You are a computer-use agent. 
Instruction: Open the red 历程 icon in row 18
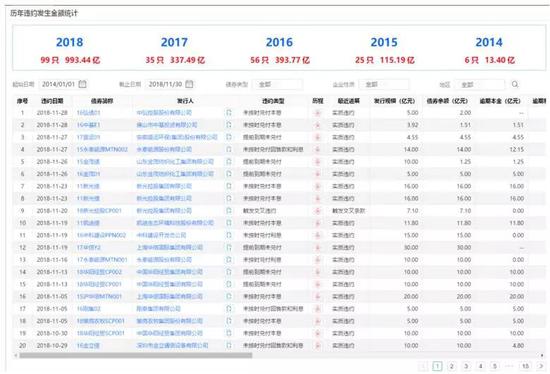(317, 321)
